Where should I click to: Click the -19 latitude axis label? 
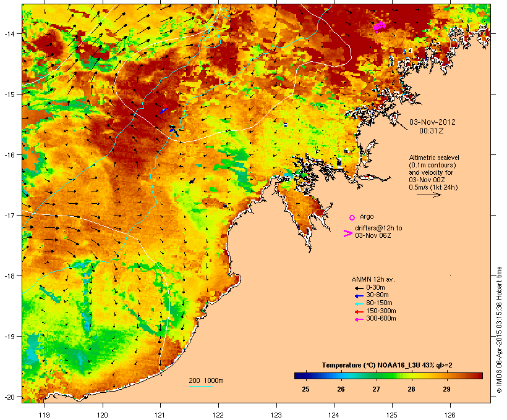coord(9,337)
